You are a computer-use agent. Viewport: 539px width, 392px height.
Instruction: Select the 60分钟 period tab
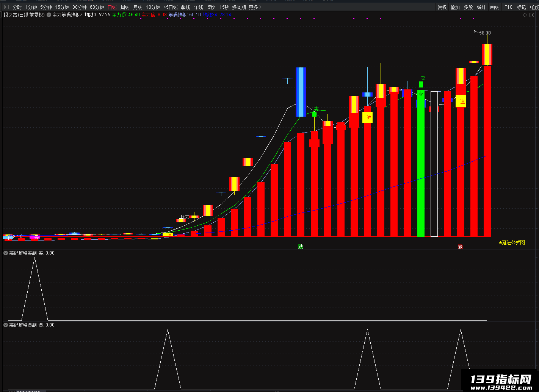97,7
